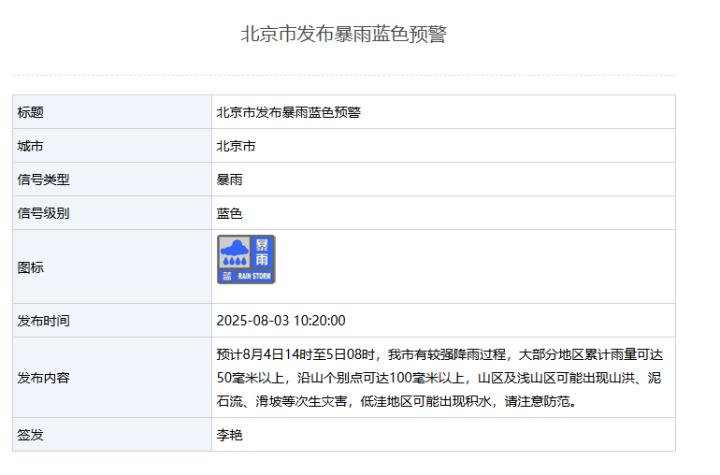This screenshot has height=475, width=720.
Task: Select the 信号类型 label cell
Action: click(x=112, y=180)
